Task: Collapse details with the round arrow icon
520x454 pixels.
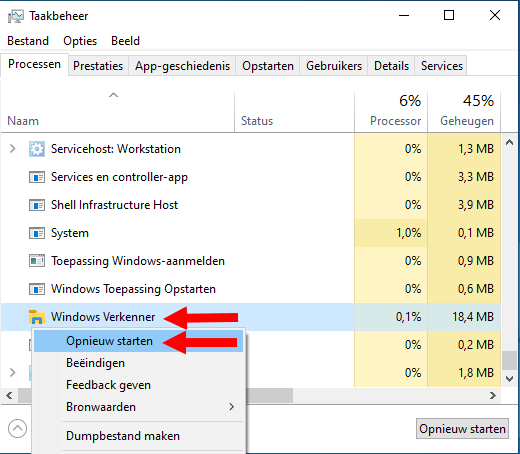Action: 17,428
